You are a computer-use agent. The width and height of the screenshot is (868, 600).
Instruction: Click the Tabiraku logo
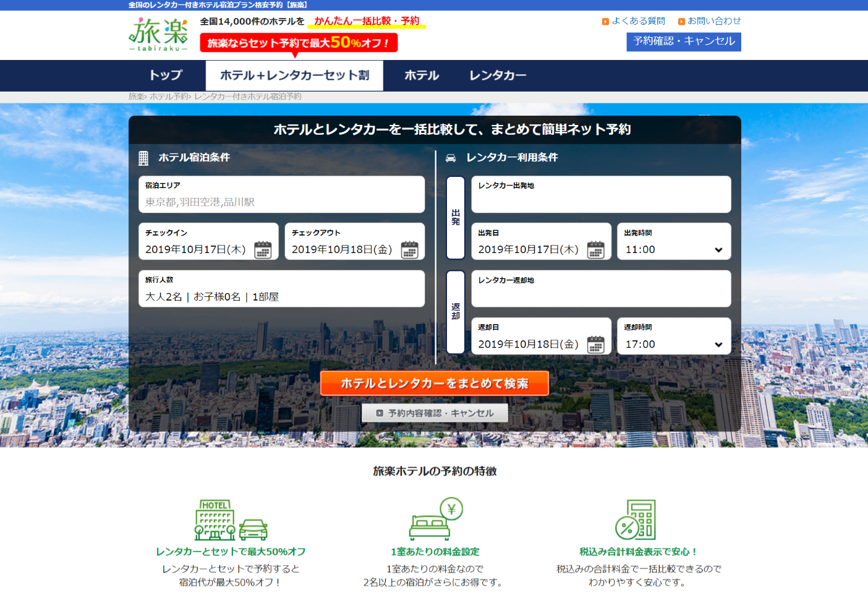(x=158, y=35)
